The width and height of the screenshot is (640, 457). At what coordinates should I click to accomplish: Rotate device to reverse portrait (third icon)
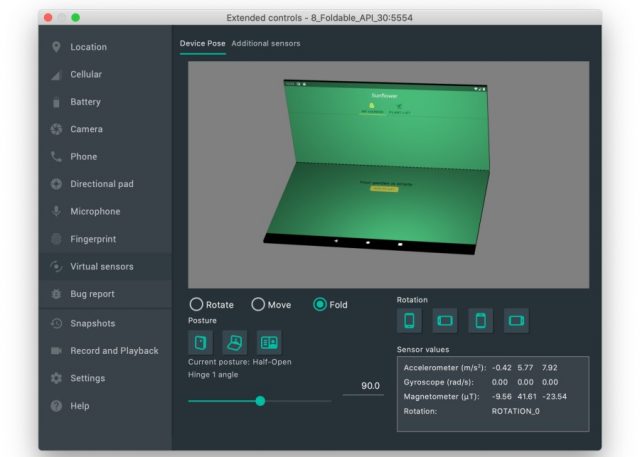pyautogui.click(x=480, y=320)
